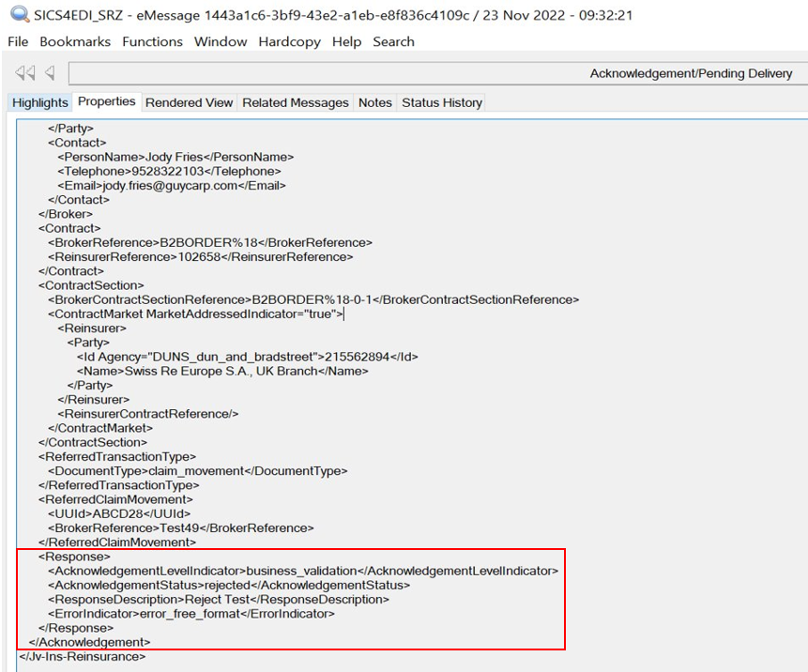Select the Properties tab
This screenshot has height=672, width=808.
pyautogui.click(x=107, y=101)
